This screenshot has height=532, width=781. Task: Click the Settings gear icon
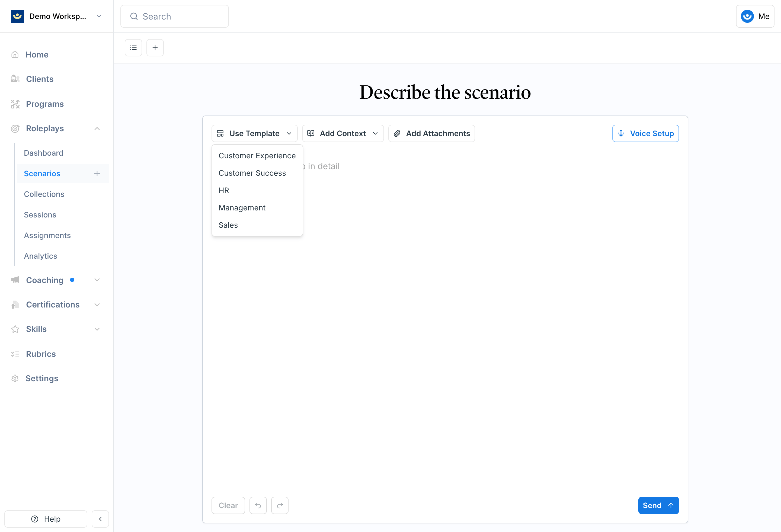15,379
